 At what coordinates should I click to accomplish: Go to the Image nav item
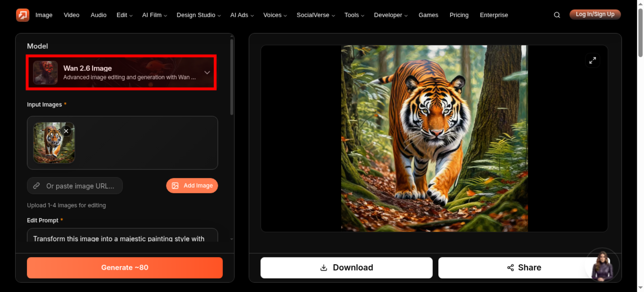click(x=44, y=15)
